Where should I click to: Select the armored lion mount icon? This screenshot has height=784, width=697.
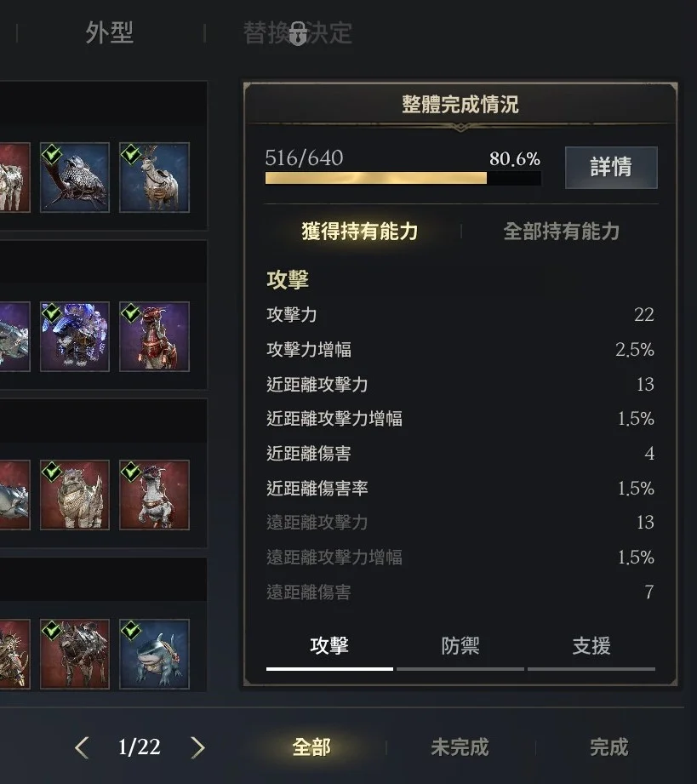[x=75, y=495]
